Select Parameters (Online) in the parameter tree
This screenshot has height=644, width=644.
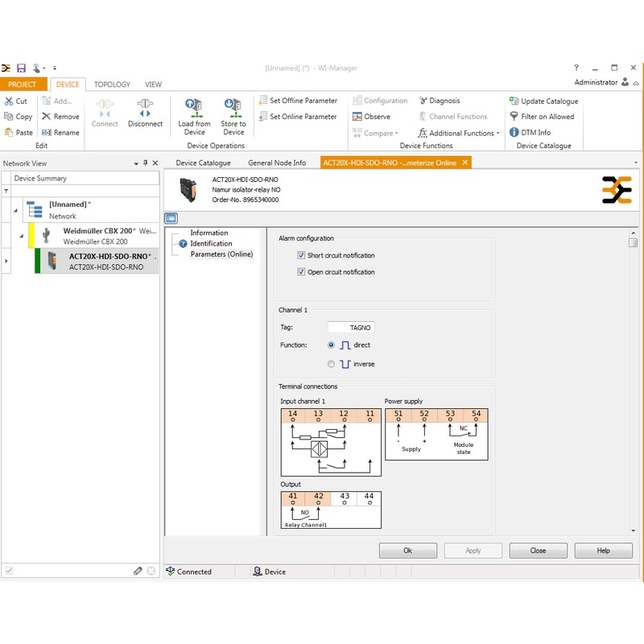coord(221,254)
